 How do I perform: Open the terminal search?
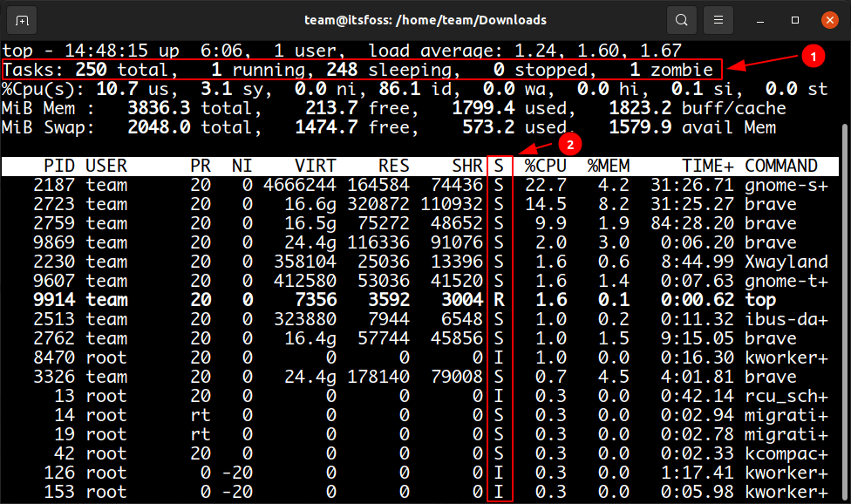click(x=681, y=19)
